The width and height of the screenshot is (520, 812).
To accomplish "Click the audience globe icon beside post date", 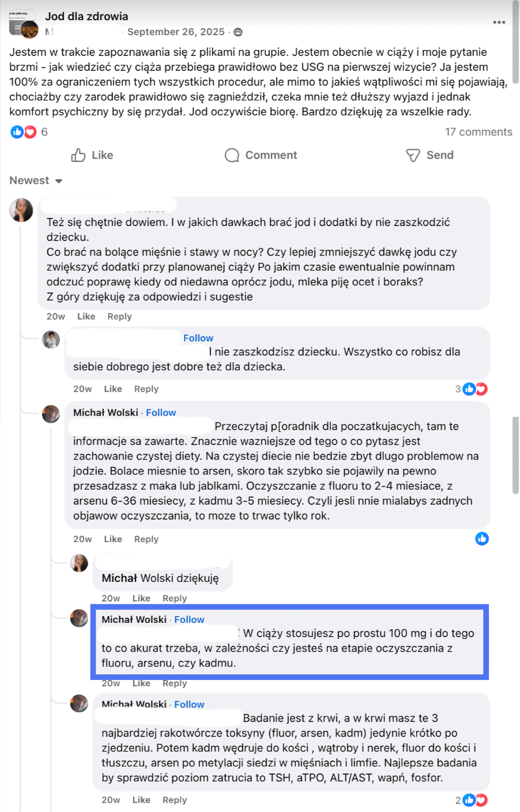I will pyautogui.click(x=238, y=32).
